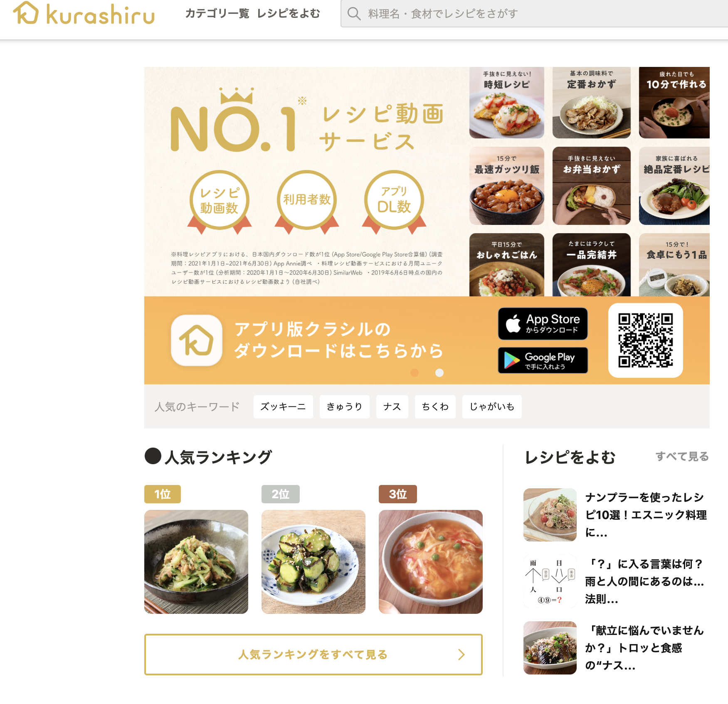Click the kurashiru house logo icon
Image resolution: width=728 pixels, height=704 pixels.
pos(26,13)
